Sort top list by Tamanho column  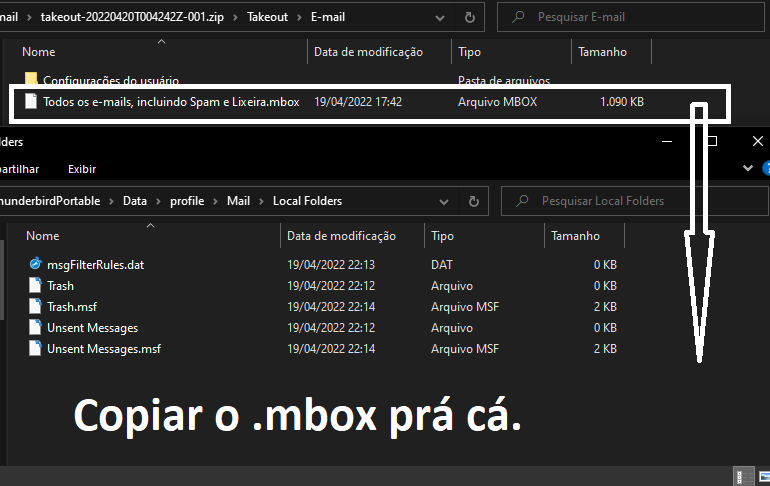tap(602, 52)
